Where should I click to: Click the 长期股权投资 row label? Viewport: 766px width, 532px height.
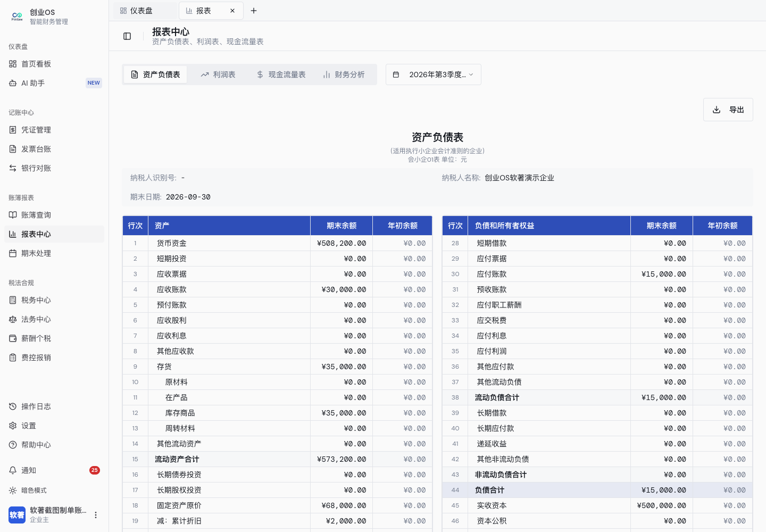[179, 490]
